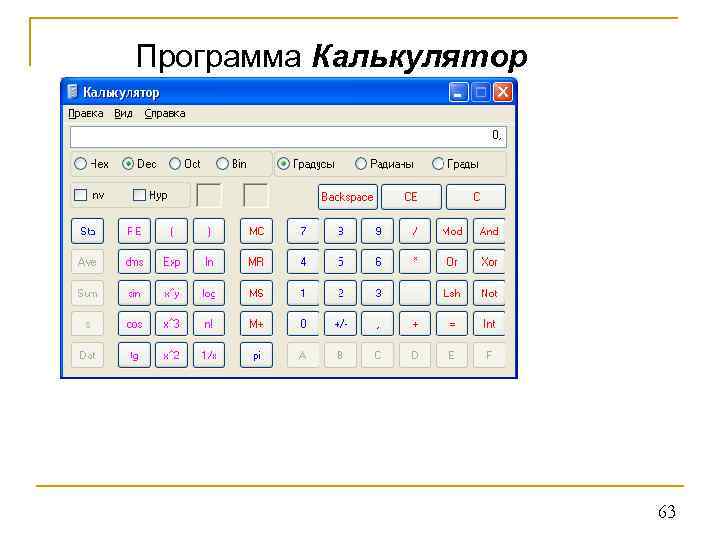Image resolution: width=720 pixels, height=540 pixels.
Task: Click the Not logic button
Action: (489, 293)
